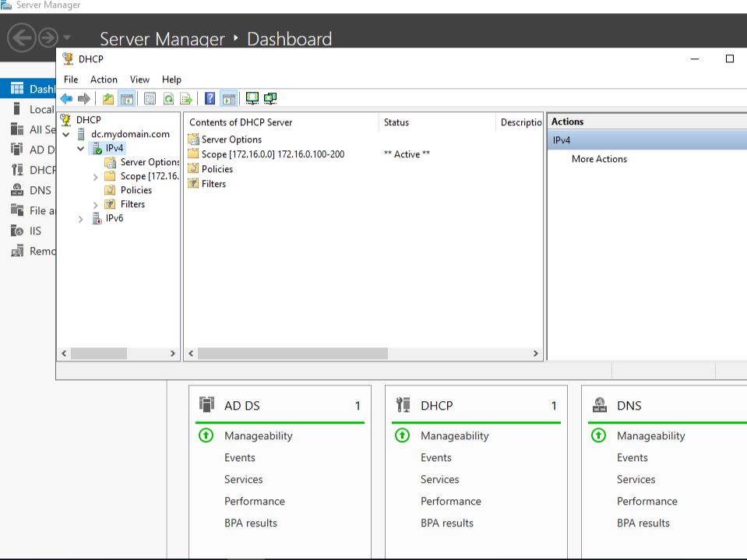
Task: Select Filters in the contents list
Action: click(x=213, y=184)
